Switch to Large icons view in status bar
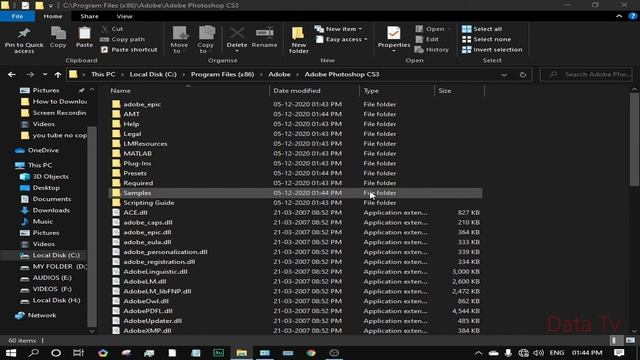The height and width of the screenshot is (360, 640). point(631,340)
